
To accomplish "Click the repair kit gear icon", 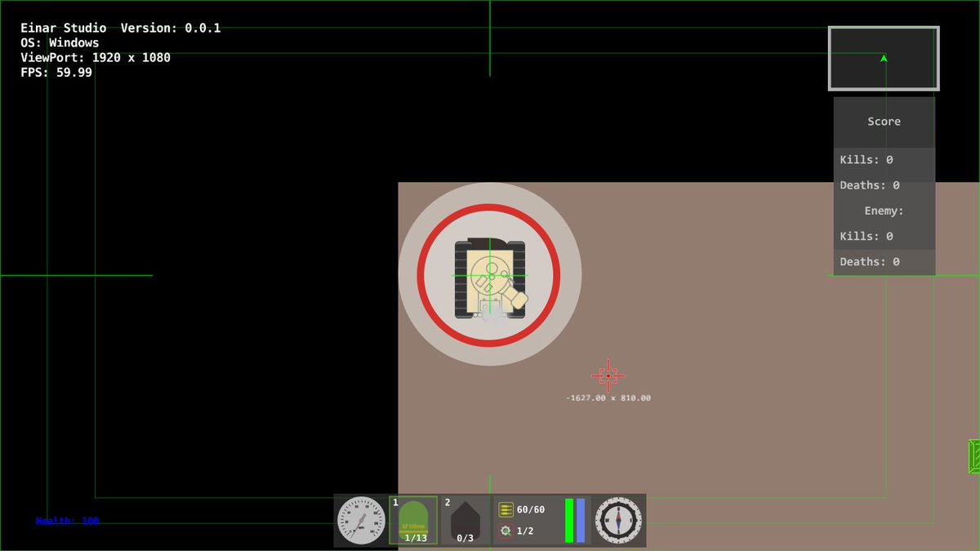I will tap(506, 531).
